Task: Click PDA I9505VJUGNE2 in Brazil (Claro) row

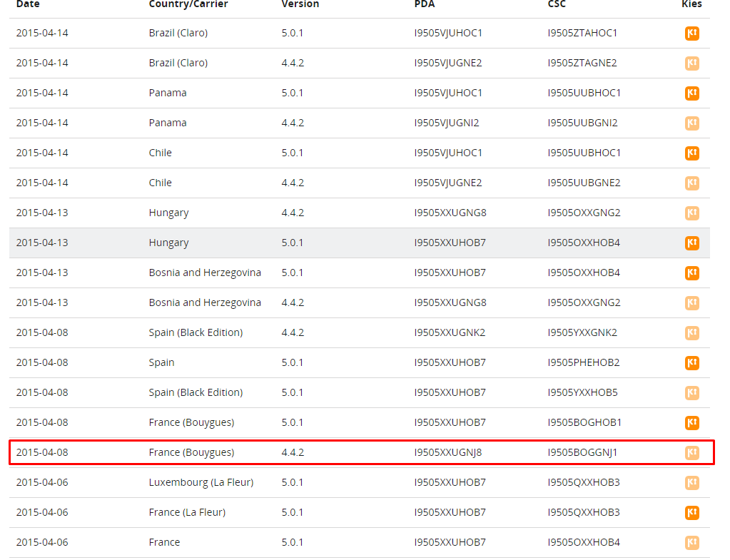Action: (448, 63)
